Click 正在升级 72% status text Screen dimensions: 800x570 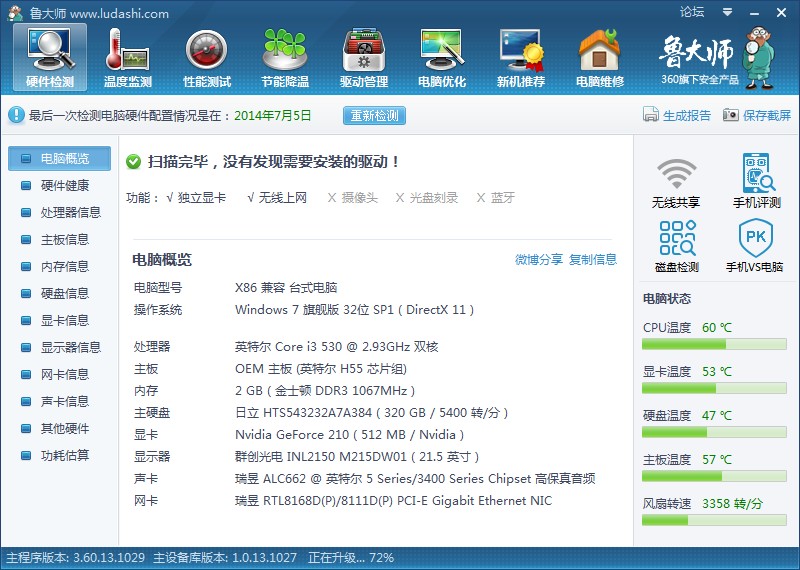click(351, 558)
